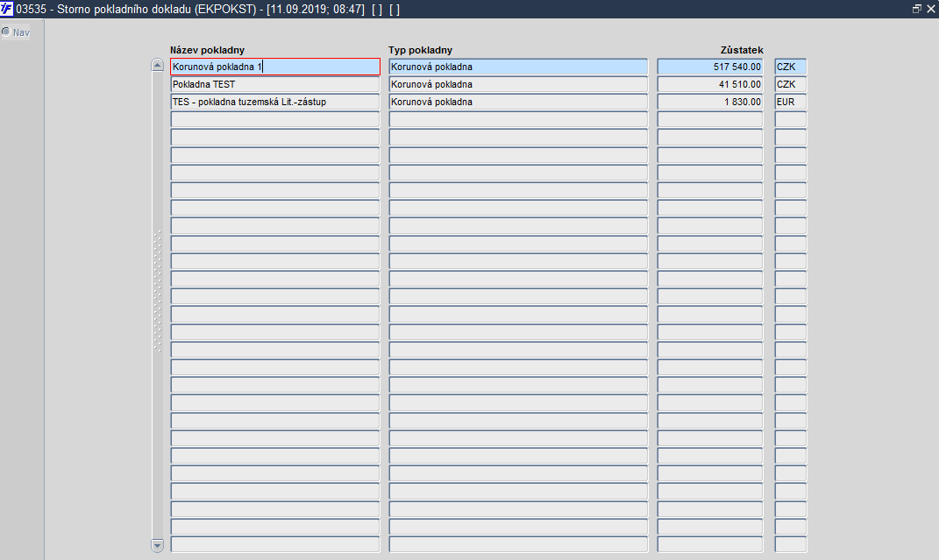Viewport: 939px width, 560px height.
Task: Click type field of TES pokladna row
Action: click(518, 102)
